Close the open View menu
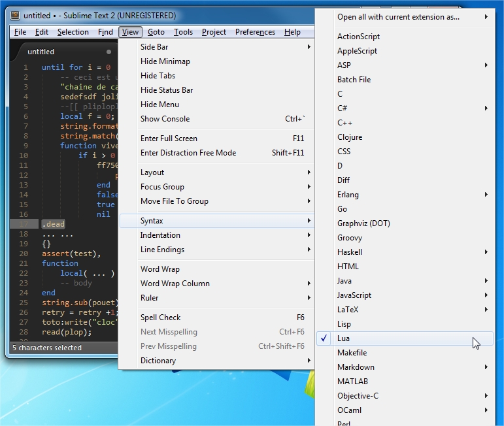This screenshot has width=504, height=426. (x=130, y=32)
